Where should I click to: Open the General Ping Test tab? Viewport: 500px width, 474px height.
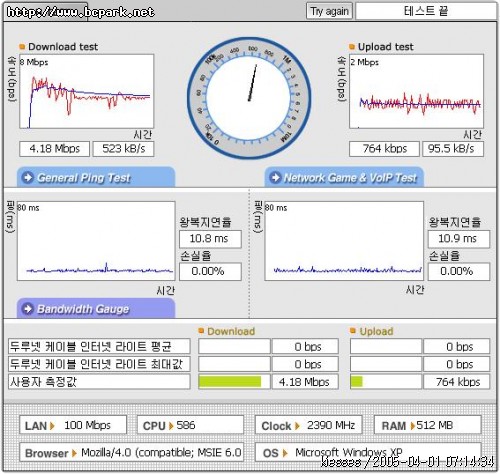click(x=96, y=177)
